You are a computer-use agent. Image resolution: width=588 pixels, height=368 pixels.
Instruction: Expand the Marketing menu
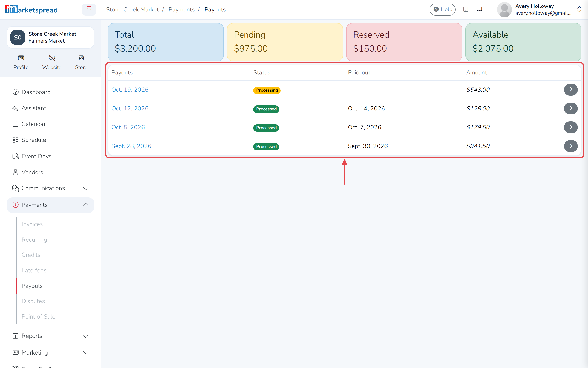click(50, 352)
